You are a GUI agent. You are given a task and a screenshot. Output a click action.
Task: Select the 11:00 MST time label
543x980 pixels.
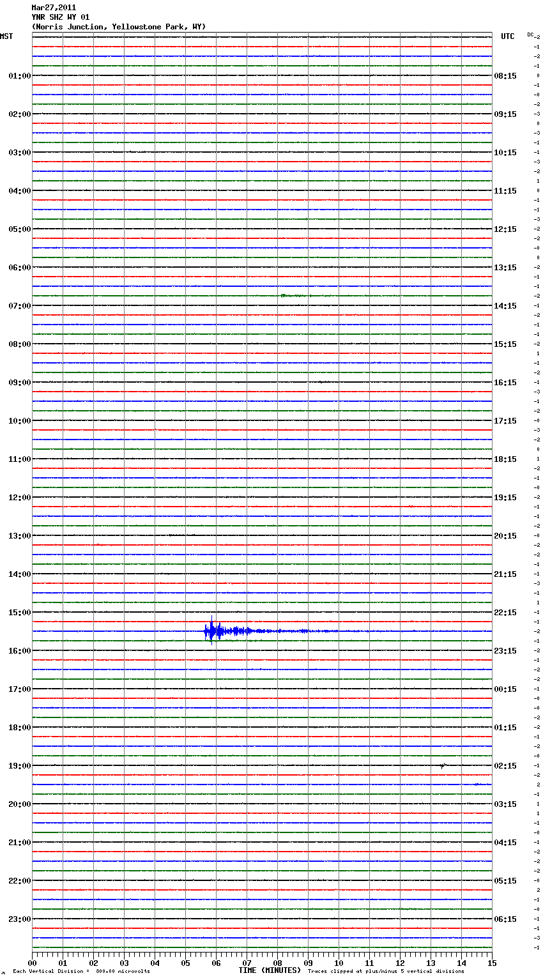20,459
